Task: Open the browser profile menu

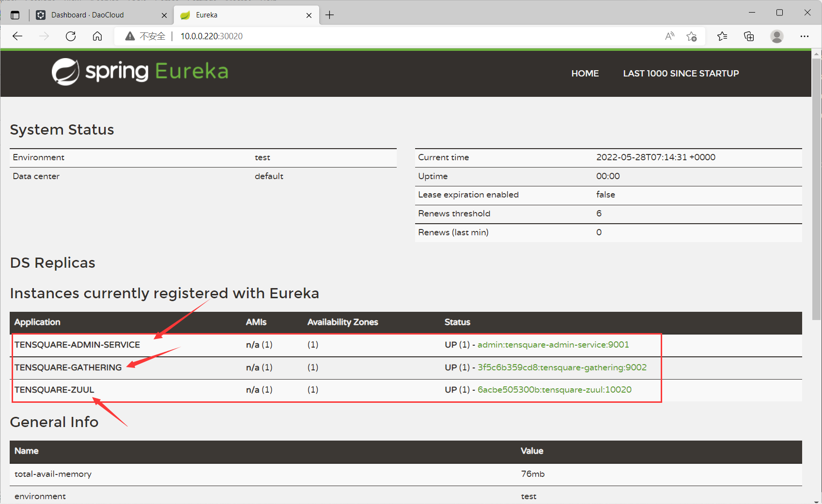Action: [x=777, y=36]
